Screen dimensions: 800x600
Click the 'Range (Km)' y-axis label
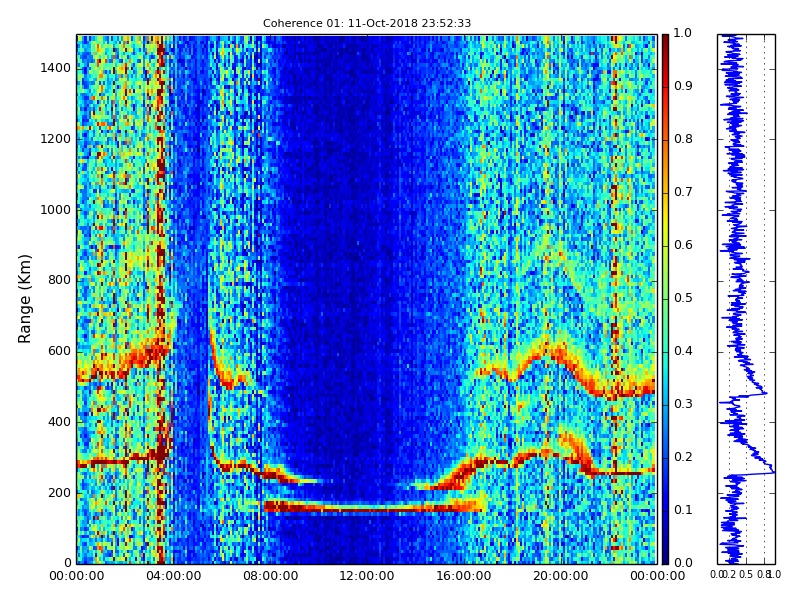[x=24, y=299]
